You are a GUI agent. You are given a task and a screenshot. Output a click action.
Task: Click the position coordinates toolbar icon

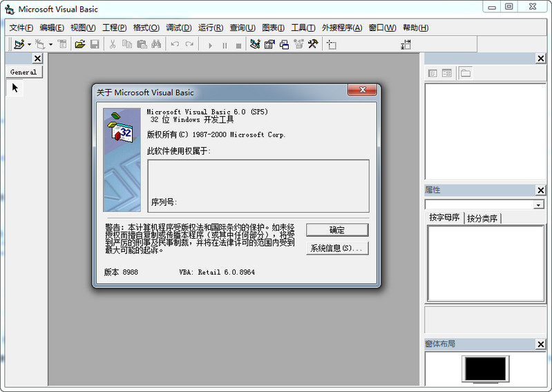[332, 45]
